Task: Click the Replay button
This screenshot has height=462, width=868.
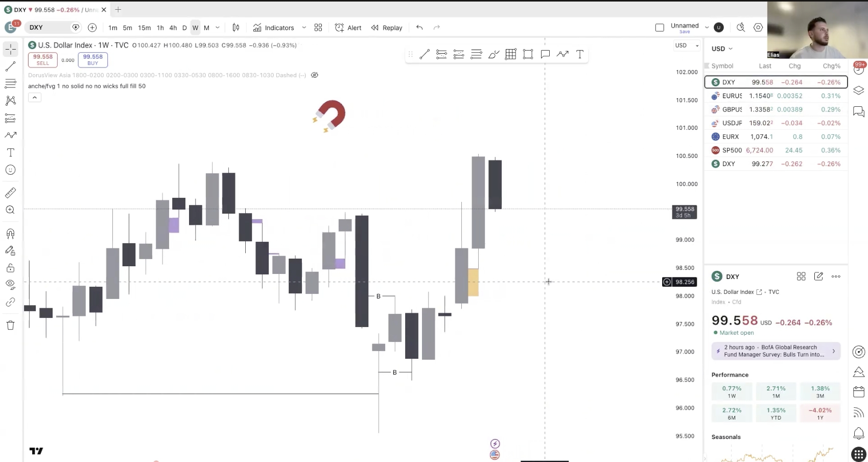Action: pos(387,28)
